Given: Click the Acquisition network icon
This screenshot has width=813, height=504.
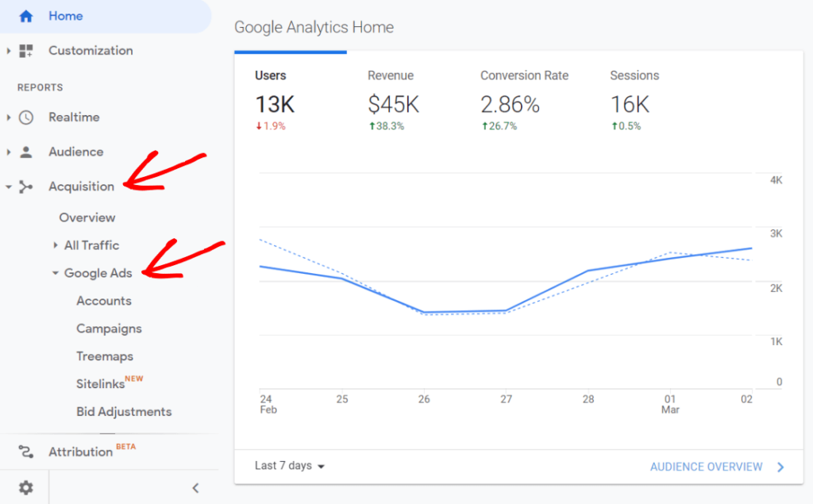Looking at the screenshot, I should [27, 186].
